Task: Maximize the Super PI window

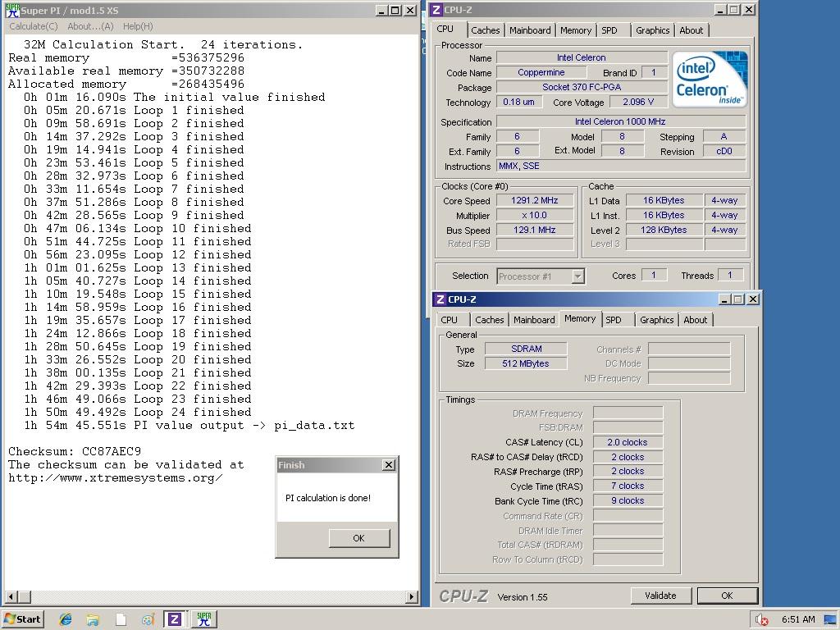Action: (395, 10)
